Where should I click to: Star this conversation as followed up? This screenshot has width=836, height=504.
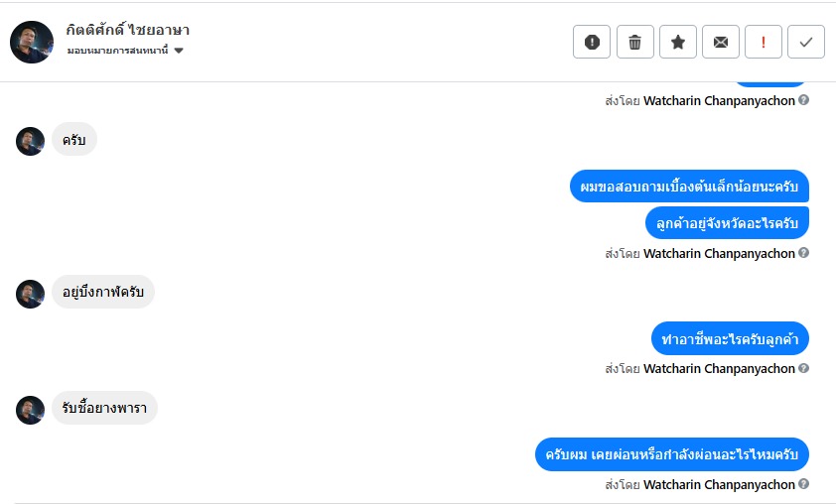[x=678, y=42]
